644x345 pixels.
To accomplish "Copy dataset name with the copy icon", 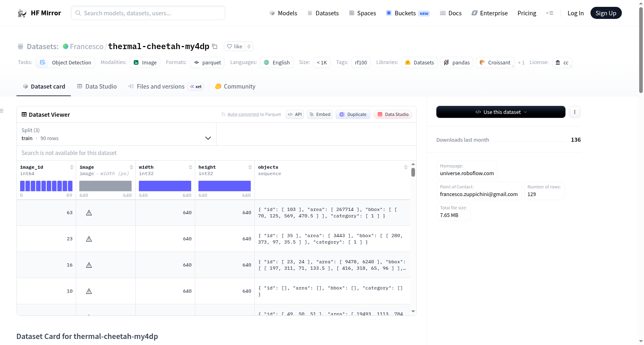I will 215,46.
